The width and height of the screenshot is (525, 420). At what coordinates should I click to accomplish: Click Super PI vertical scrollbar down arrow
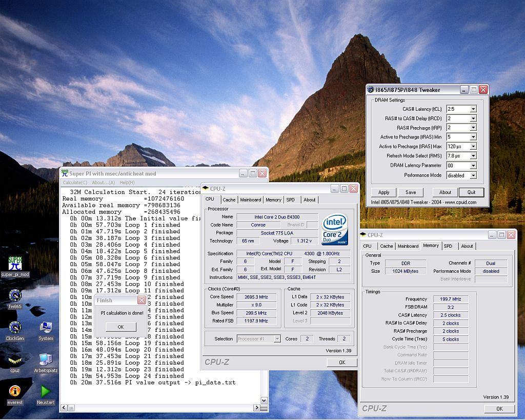pyautogui.click(x=264, y=401)
